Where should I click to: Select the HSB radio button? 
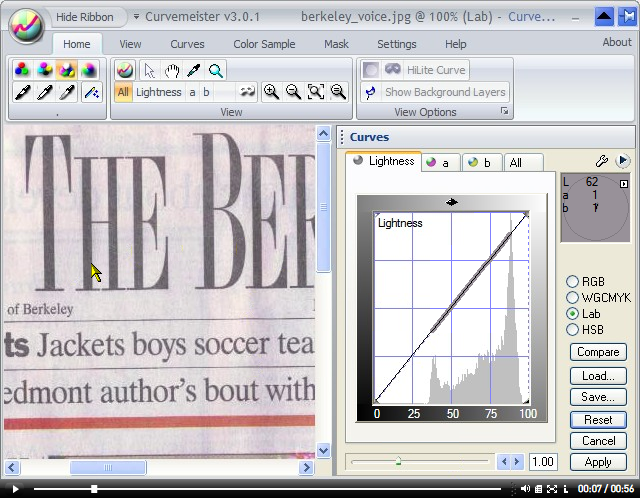[572, 329]
